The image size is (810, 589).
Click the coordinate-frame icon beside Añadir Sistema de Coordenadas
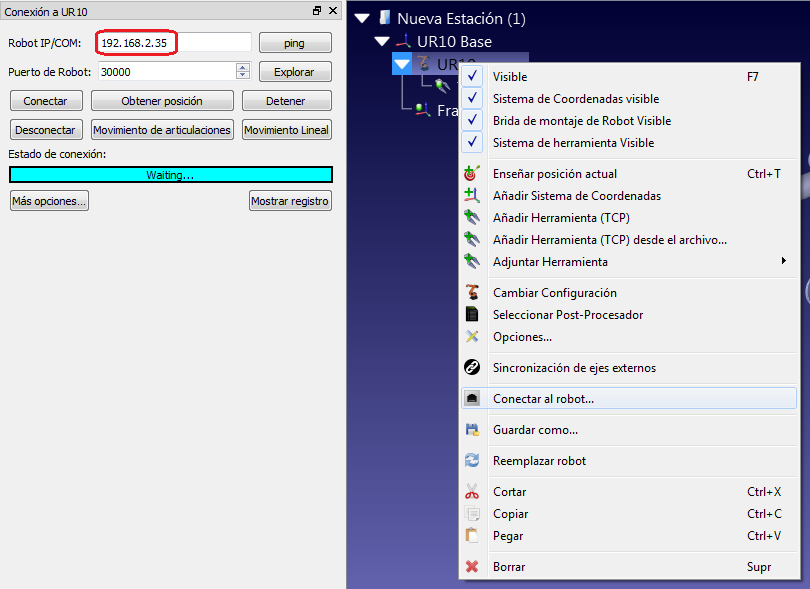click(472, 195)
